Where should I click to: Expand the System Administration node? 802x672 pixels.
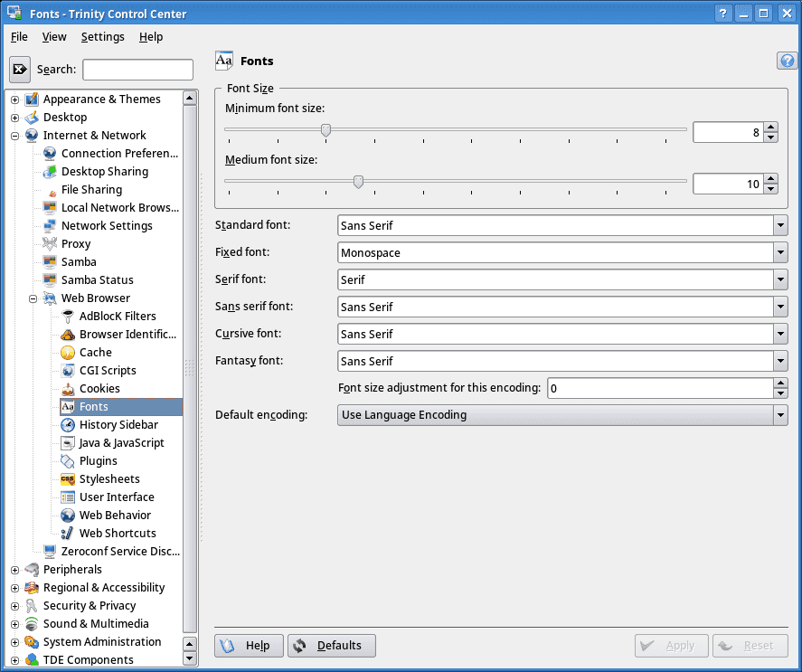14,642
